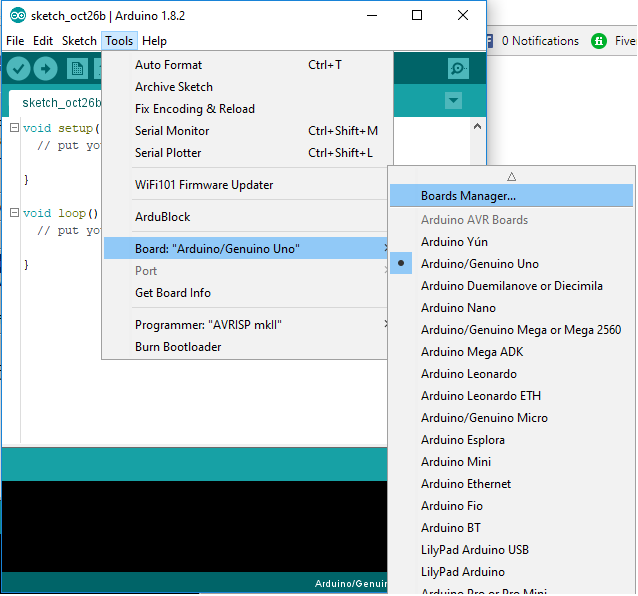The image size is (638, 596).
Task: Expand the Programmer AVRISP mkII submenu
Action: pos(385,325)
